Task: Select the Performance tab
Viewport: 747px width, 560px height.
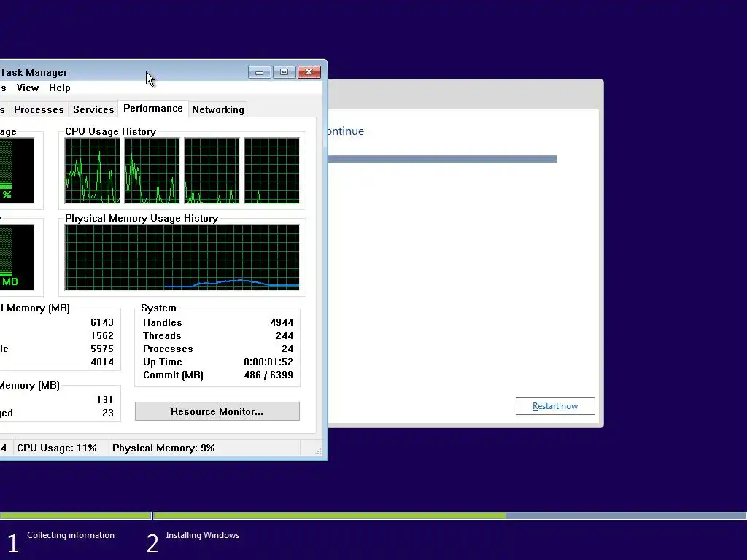Action: [153, 109]
